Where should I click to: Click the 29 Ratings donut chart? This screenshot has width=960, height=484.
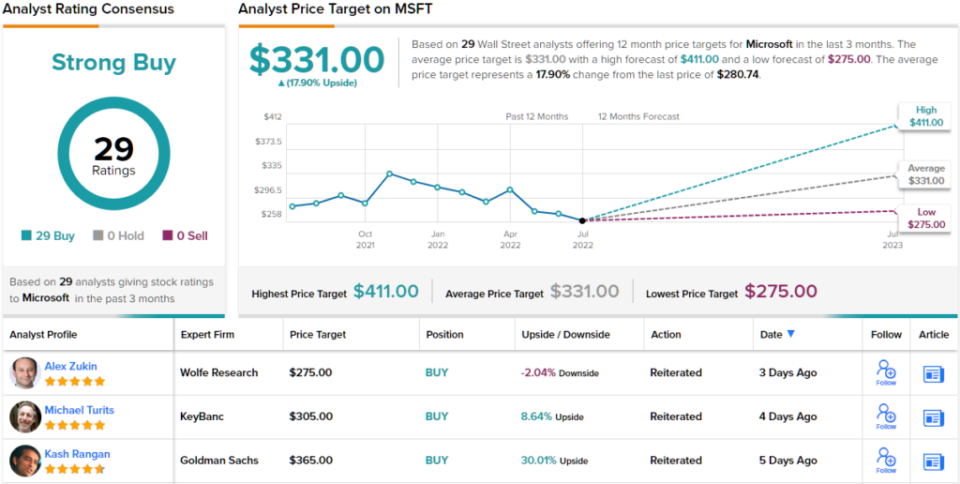click(x=113, y=156)
